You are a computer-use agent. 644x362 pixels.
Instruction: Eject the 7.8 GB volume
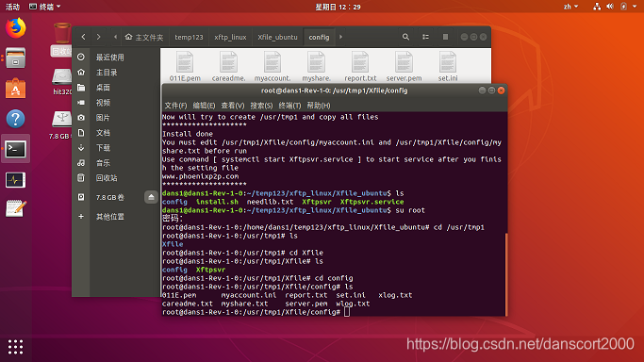pos(151,197)
